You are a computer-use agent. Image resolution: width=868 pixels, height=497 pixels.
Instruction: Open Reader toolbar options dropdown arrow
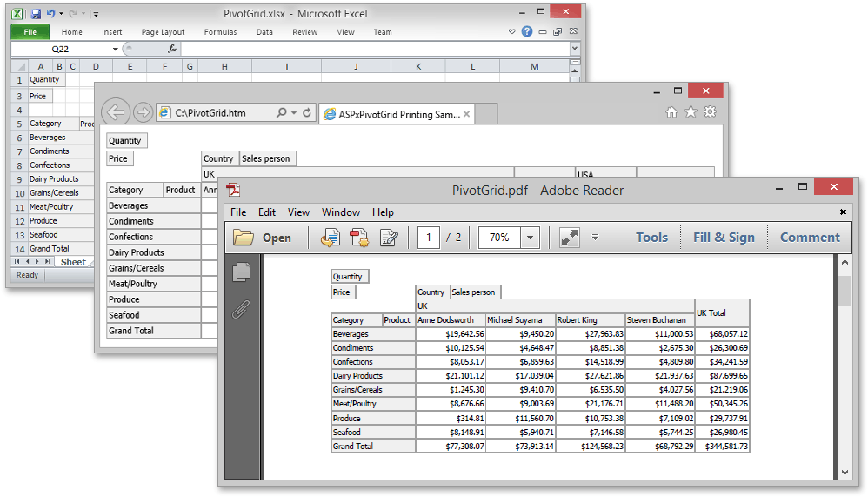pyautogui.click(x=595, y=237)
